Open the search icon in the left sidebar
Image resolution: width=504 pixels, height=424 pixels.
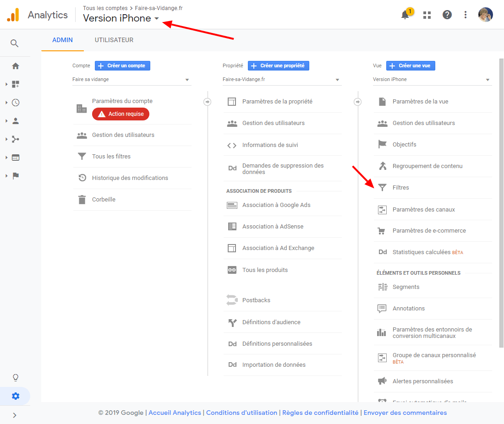[14, 43]
